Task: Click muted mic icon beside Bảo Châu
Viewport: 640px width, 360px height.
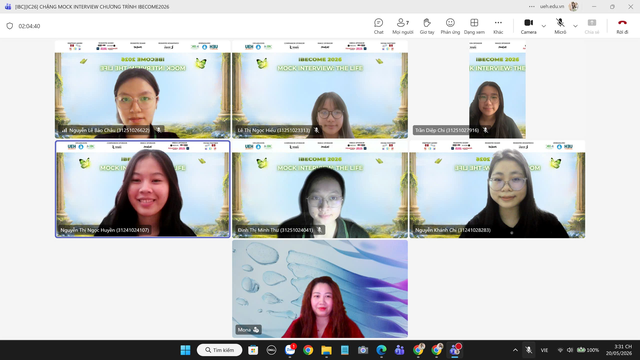Action: pyautogui.click(x=159, y=130)
